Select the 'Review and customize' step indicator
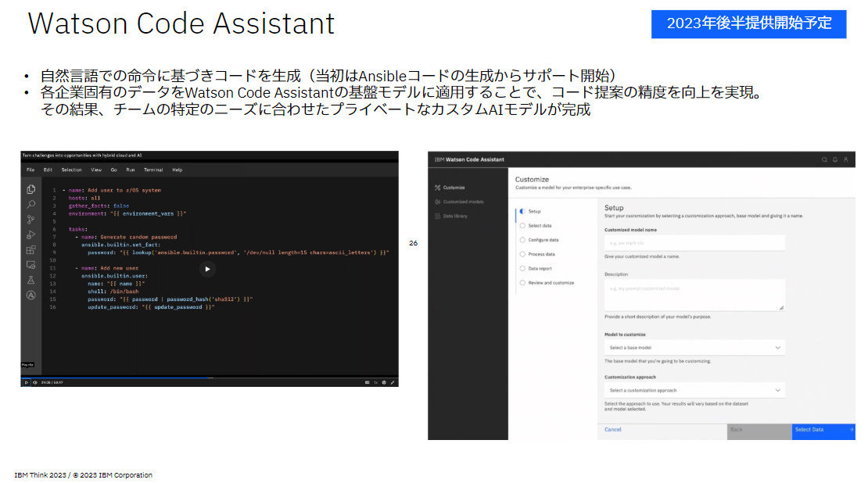Image resolution: width=868 pixels, height=483 pixels. (x=522, y=283)
